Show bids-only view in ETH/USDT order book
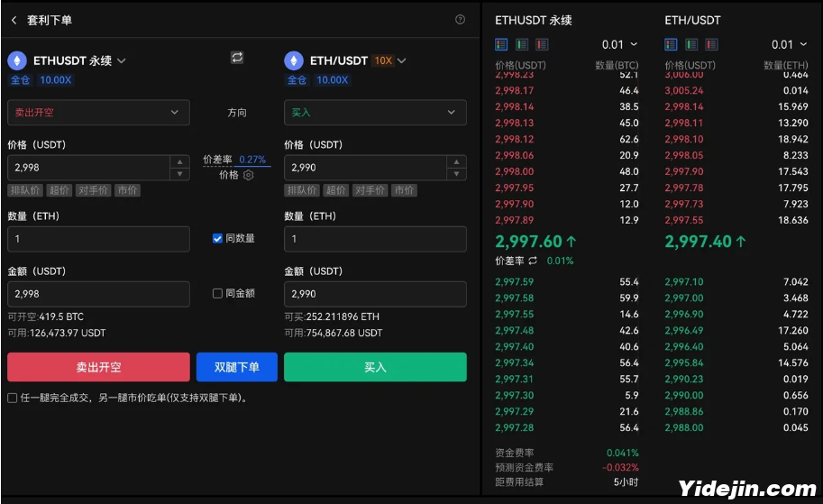The height and width of the screenshot is (504, 823). [x=691, y=44]
